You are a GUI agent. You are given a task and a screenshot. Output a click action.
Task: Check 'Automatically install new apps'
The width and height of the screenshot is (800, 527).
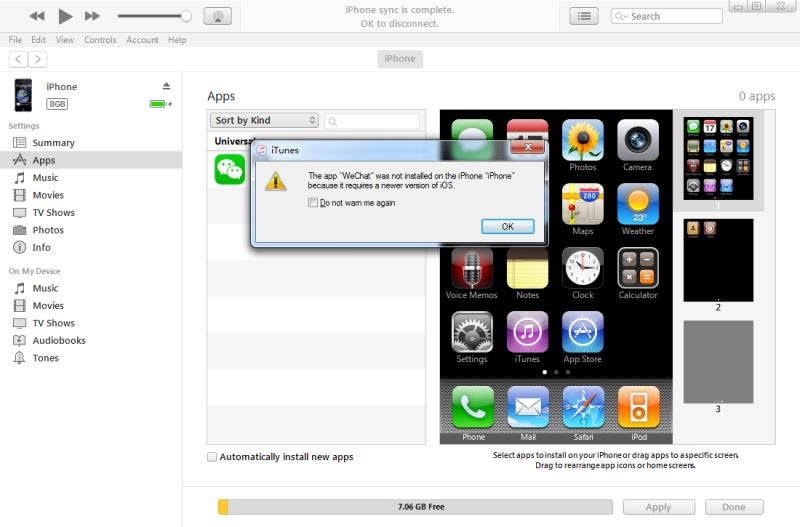(212, 457)
